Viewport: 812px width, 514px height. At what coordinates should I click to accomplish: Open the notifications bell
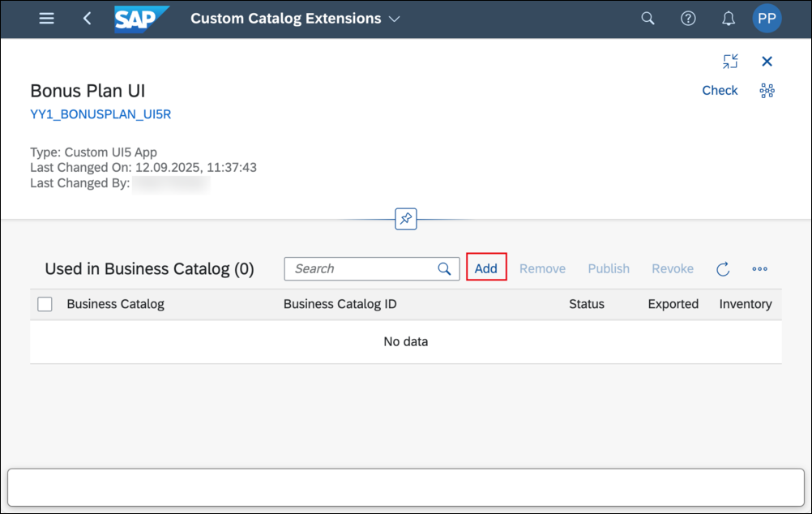point(728,19)
